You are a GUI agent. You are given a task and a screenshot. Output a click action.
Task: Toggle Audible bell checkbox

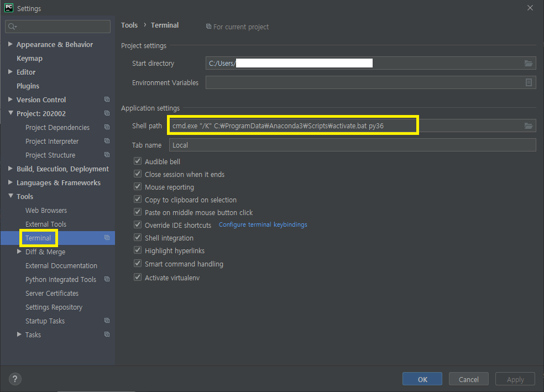[138, 161]
